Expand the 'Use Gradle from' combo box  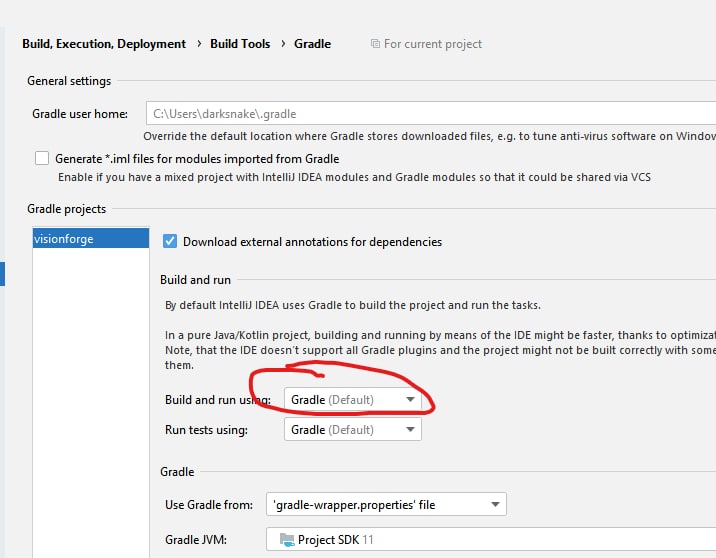(x=386, y=505)
